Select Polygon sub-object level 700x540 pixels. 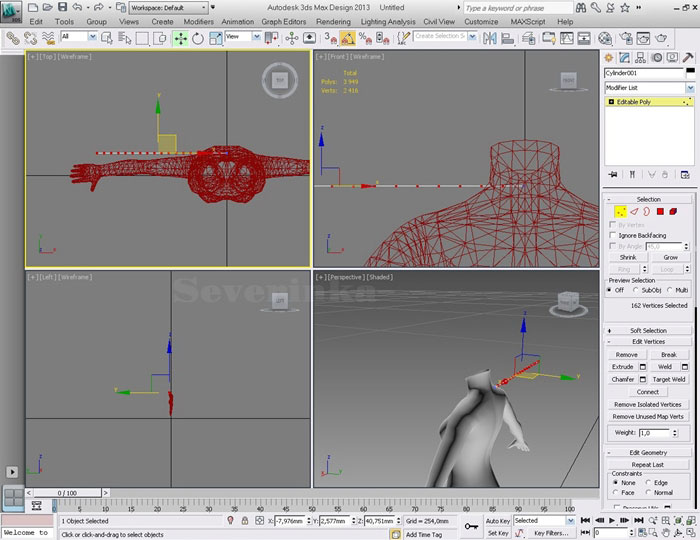click(660, 211)
